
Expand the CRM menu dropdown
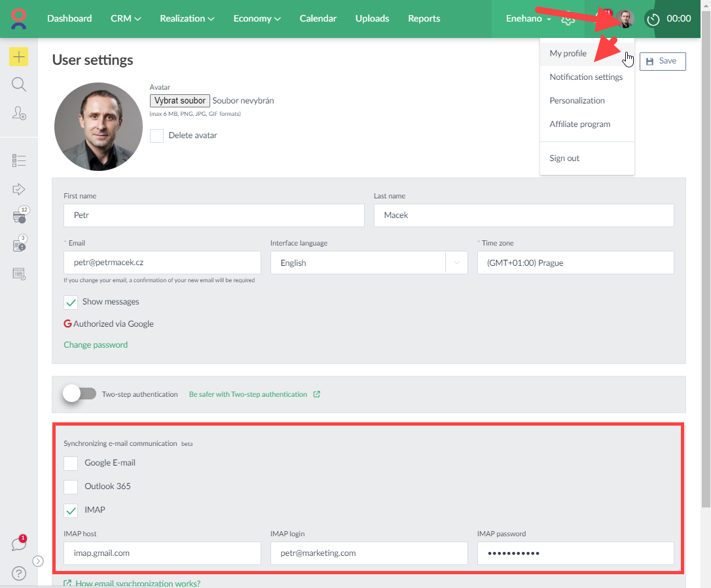(x=125, y=18)
